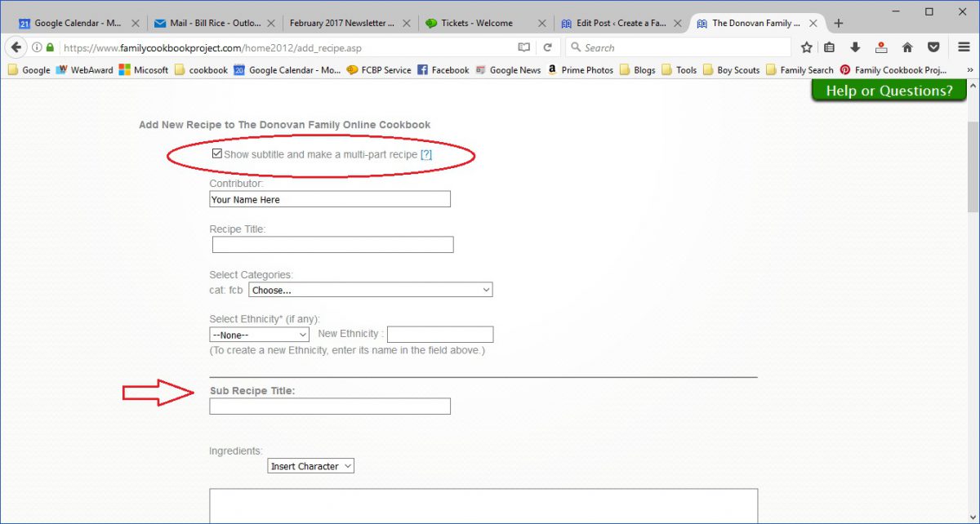Open the Insert Character dropdown

310,466
